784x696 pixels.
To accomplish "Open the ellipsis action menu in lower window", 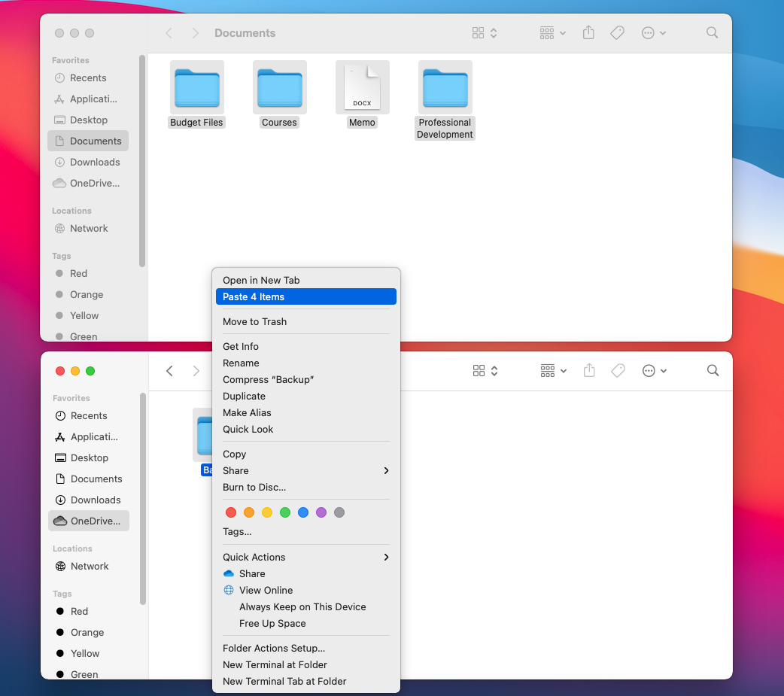I will point(653,371).
